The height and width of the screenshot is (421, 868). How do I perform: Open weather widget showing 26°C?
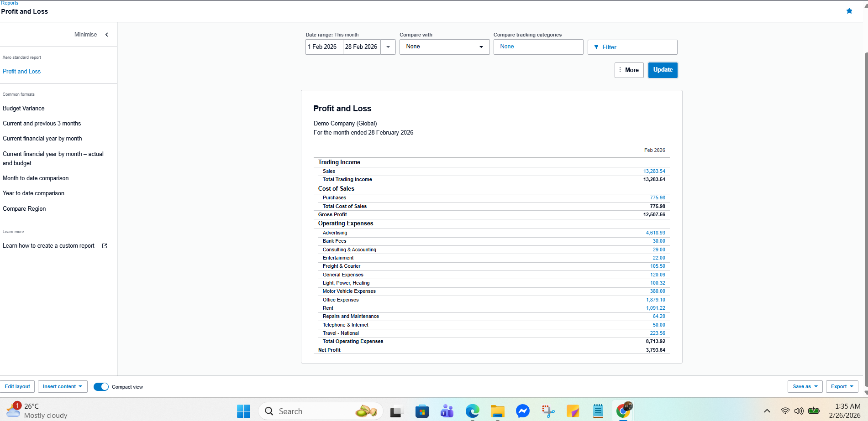(x=37, y=411)
